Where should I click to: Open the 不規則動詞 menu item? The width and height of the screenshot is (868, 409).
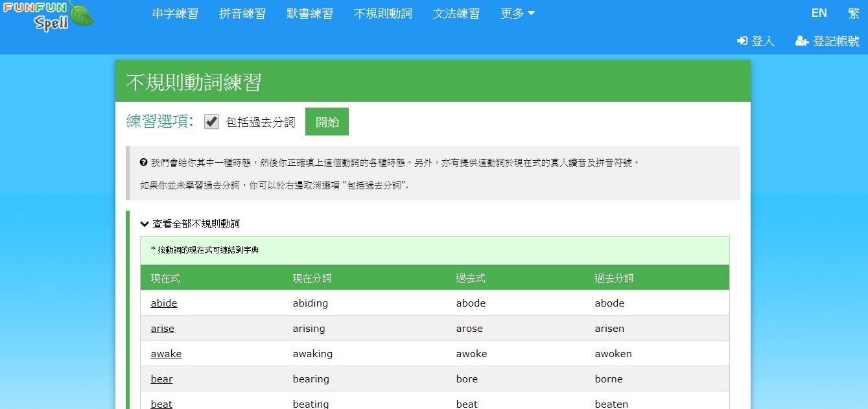click(x=382, y=14)
